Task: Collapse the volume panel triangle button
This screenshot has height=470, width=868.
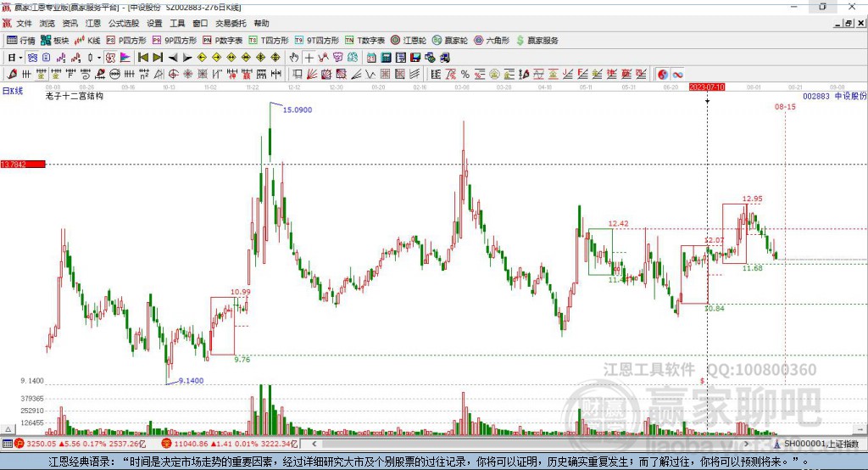Action: pos(8,429)
